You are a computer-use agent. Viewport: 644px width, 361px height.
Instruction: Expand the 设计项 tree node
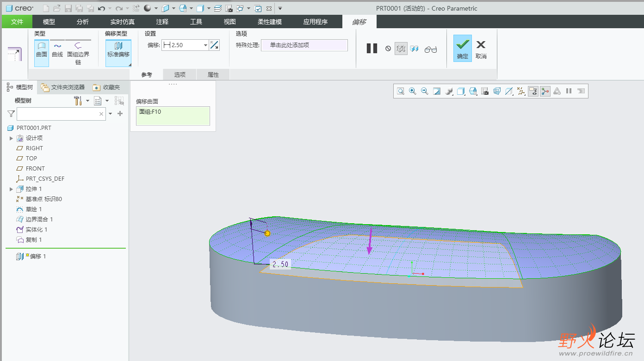[x=11, y=138]
